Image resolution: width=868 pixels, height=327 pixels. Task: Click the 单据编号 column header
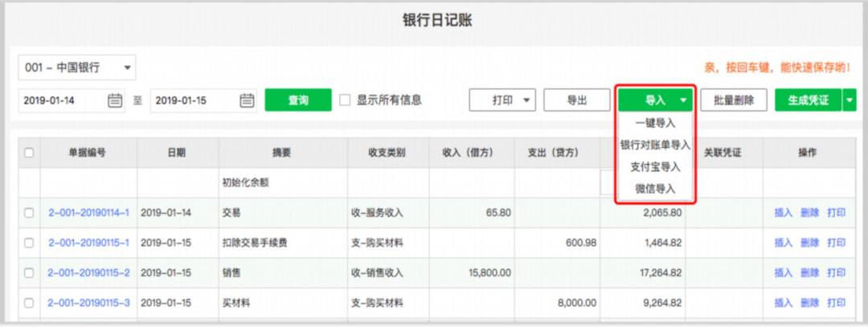pos(88,153)
